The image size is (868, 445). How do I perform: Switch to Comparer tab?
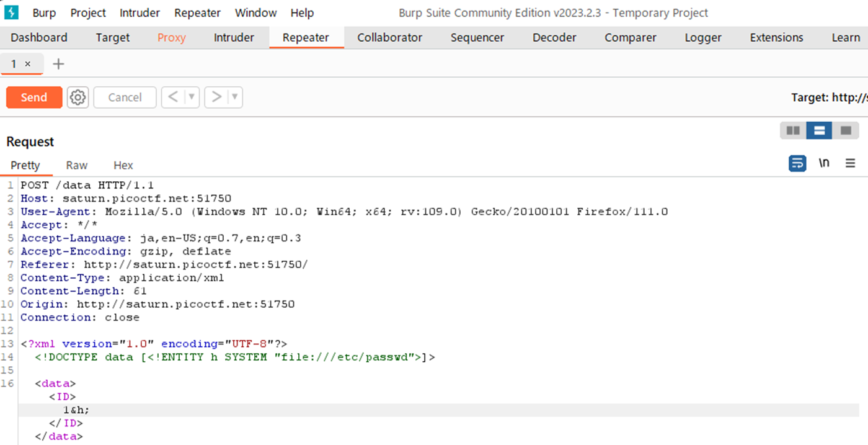pos(631,38)
